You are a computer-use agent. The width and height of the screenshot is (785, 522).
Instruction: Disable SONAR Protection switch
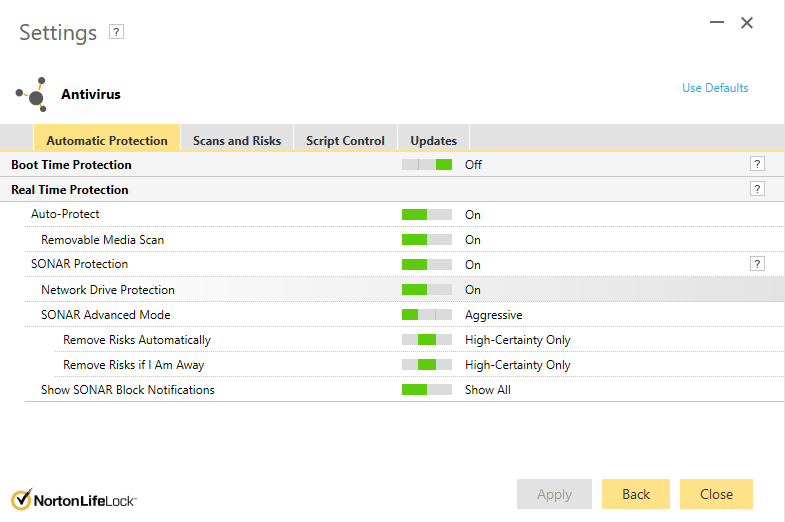427,264
